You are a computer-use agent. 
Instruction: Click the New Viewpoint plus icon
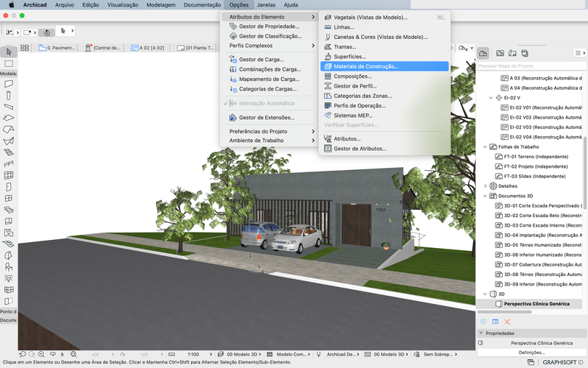click(x=484, y=322)
